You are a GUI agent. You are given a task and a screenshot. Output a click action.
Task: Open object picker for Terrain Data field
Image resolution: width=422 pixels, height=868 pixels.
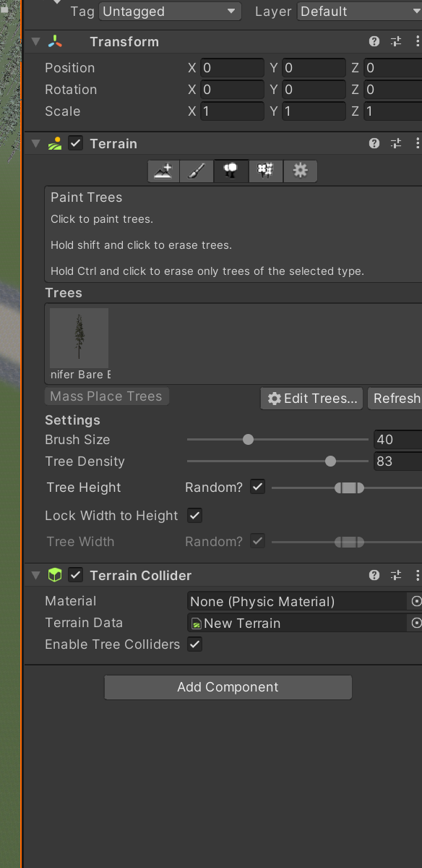[x=415, y=623]
